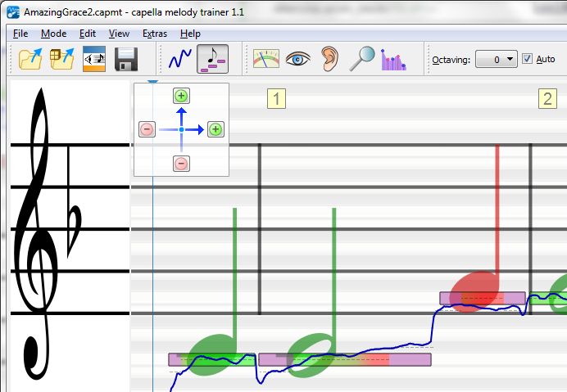
Task: Open the statistics histogram icon
Action: pos(393,59)
